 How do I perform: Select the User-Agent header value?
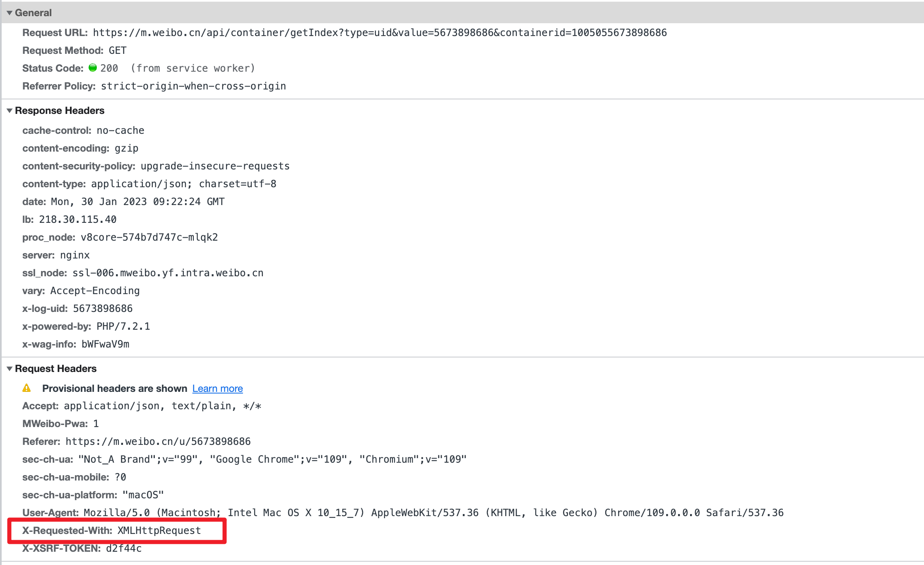point(433,513)
